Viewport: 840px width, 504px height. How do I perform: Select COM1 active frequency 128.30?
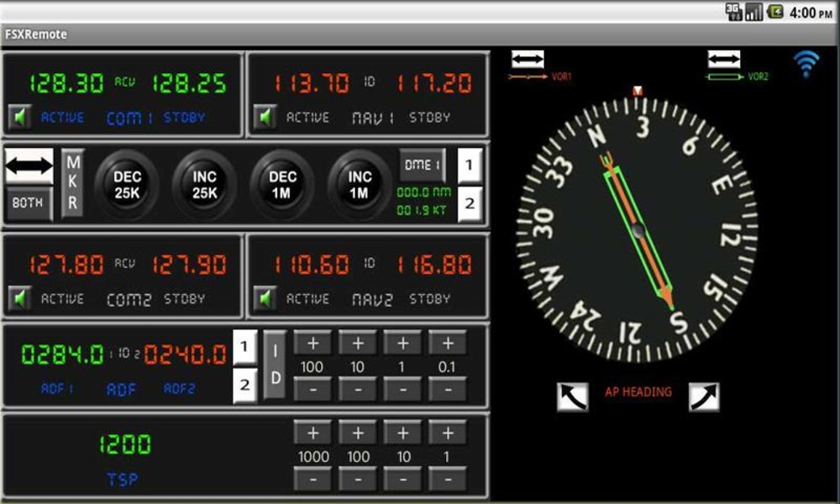point(66,83)
